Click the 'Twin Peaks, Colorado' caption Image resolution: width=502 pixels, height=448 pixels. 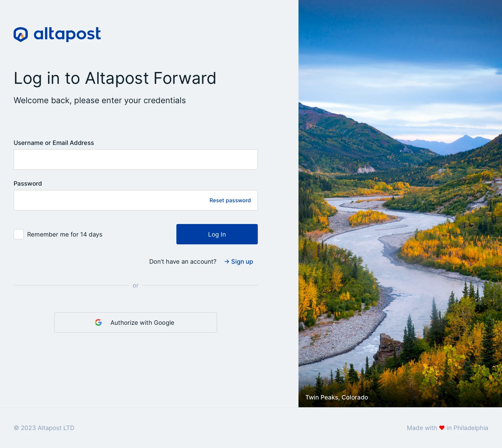pyautogui.click(x=336, y=397)
